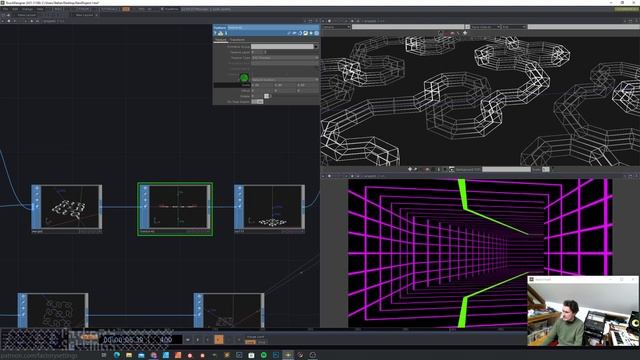Screen dimensions: 640x360
Task: Enable Once range limit button
Action: (262, 342)
